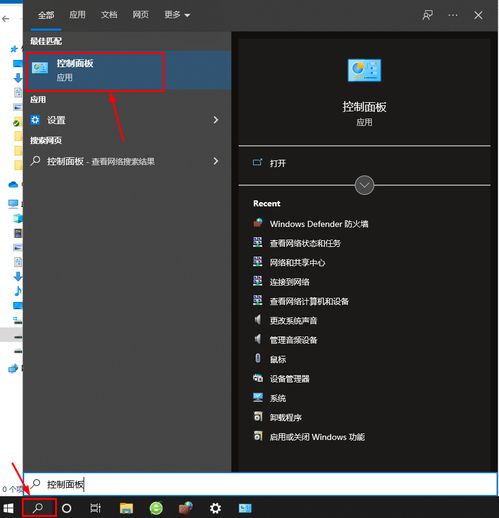Launch File Explorer from the taskbar
Image resolution: width=499 pixels, height=518 pixels.
[x=126, y=508]
